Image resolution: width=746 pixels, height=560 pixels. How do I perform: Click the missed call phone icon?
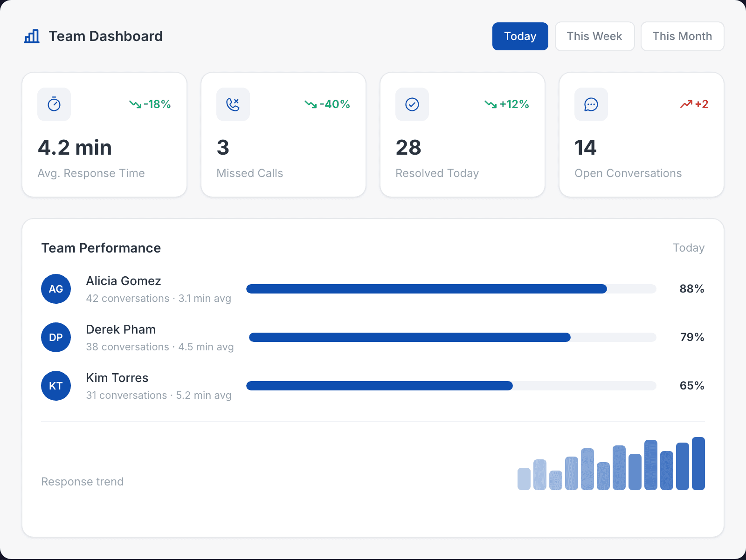[x=233, y=104]
